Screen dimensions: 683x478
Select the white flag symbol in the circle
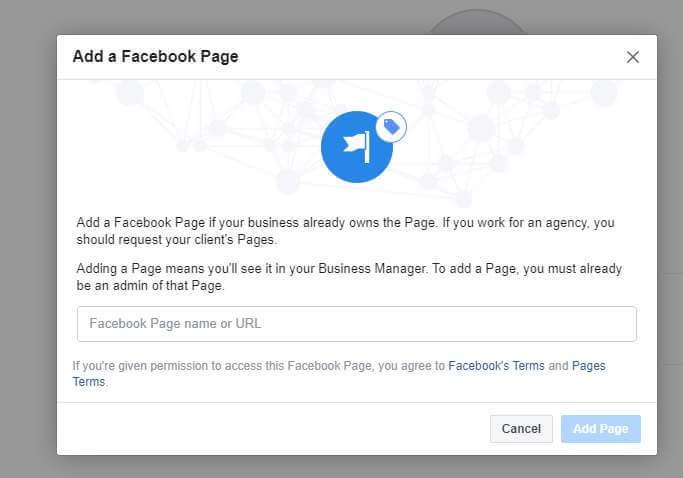pyautogui.click(x=357, y=147)
